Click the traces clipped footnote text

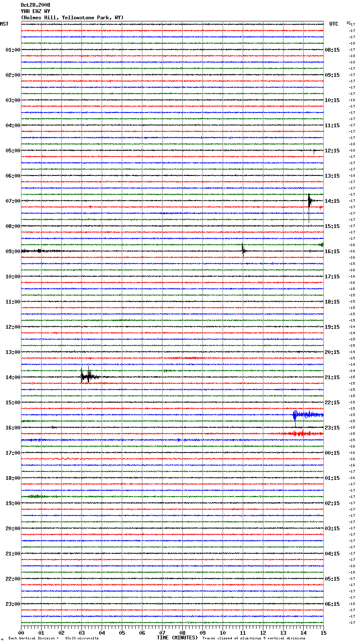[x=254, y=638]
